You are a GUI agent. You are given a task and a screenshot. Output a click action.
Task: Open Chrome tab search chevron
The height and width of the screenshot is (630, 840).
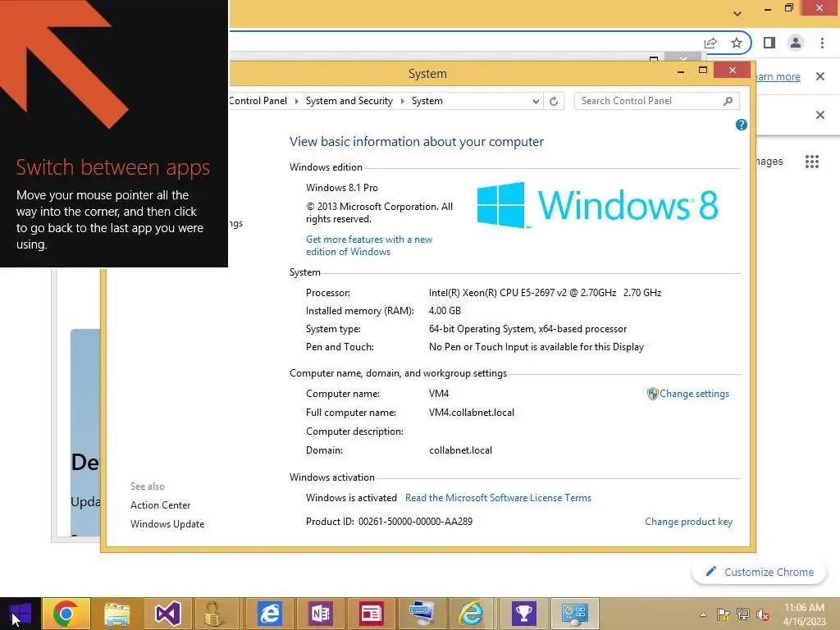tap(737, 13)
